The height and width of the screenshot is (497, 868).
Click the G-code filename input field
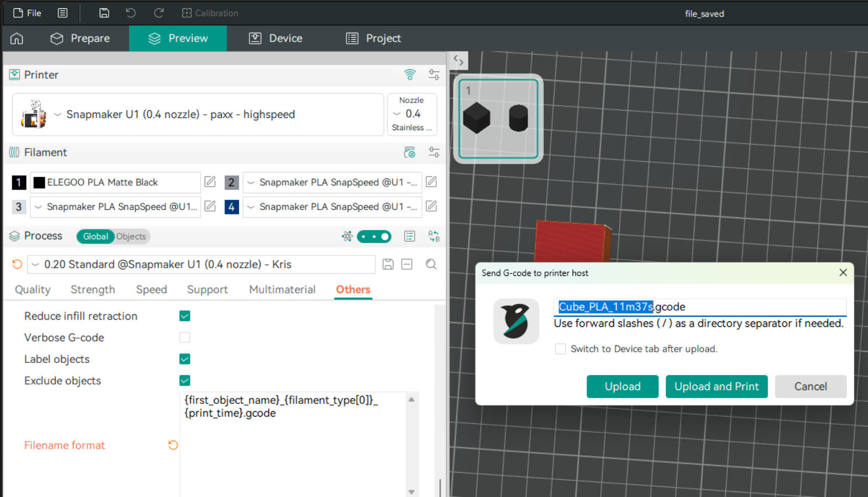point(699,307)
